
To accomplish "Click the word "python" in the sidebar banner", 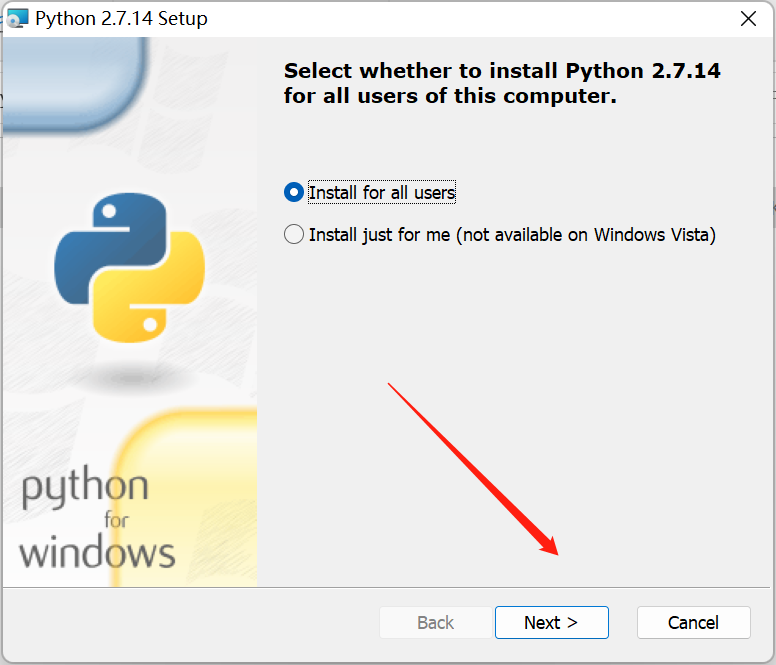I will [x=84, y=489].
